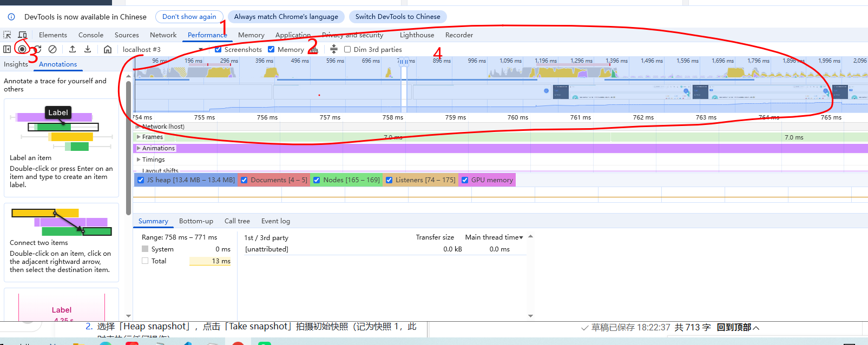Click the left timeline overview range handle
The image size is (868, 345).
tap(401, 62)
